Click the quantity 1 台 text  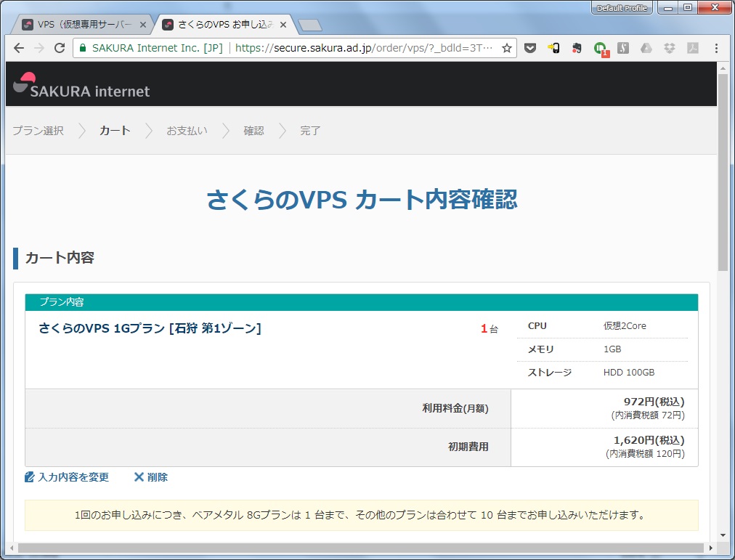click(x=490, y=328)
